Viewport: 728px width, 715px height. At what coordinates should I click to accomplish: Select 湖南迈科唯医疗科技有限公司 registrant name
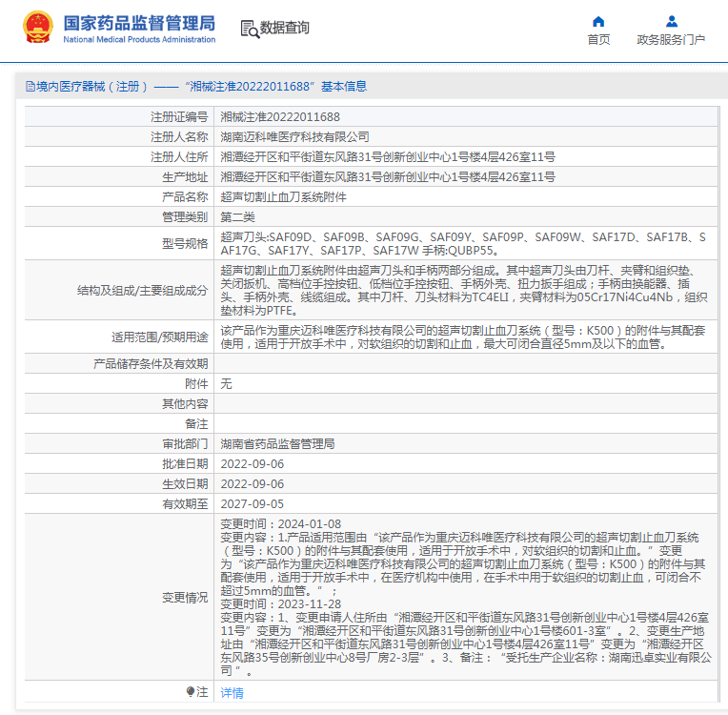294,137
